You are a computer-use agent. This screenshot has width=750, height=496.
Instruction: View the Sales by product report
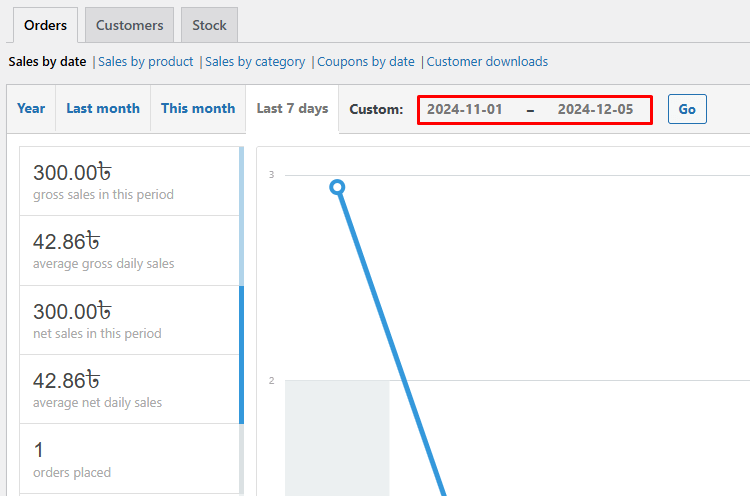coord(146,62)
